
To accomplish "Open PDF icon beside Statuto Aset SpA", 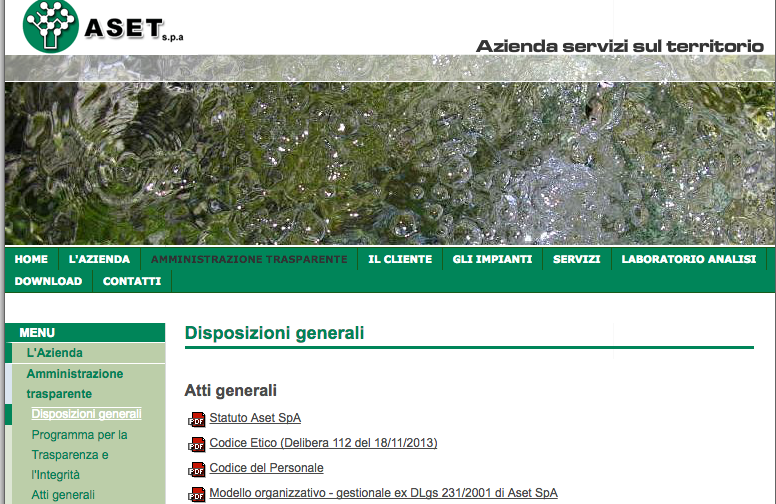I will pos(196,419).
